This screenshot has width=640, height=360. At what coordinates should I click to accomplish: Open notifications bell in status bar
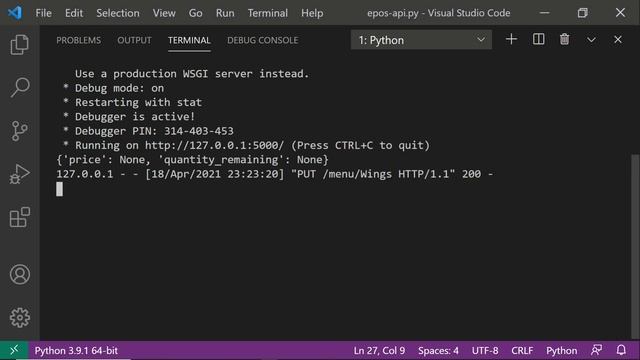pos(621,350)
